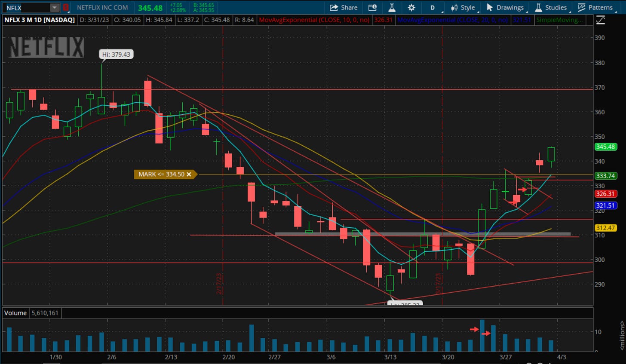
Task: Click the red 326.31 axis label
Action: (x=605, y=194)
